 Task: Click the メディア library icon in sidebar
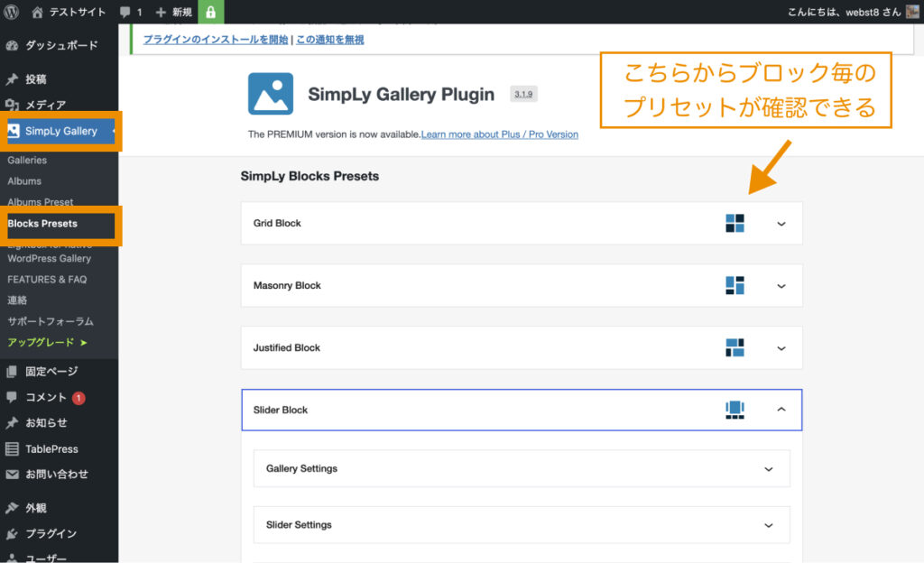pyautogui.click(x=11, y=103)
